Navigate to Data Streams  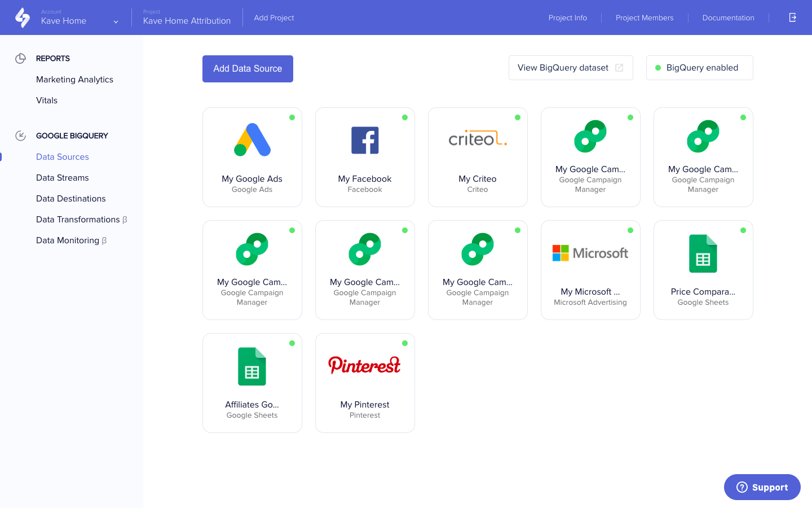pos(63,178)
